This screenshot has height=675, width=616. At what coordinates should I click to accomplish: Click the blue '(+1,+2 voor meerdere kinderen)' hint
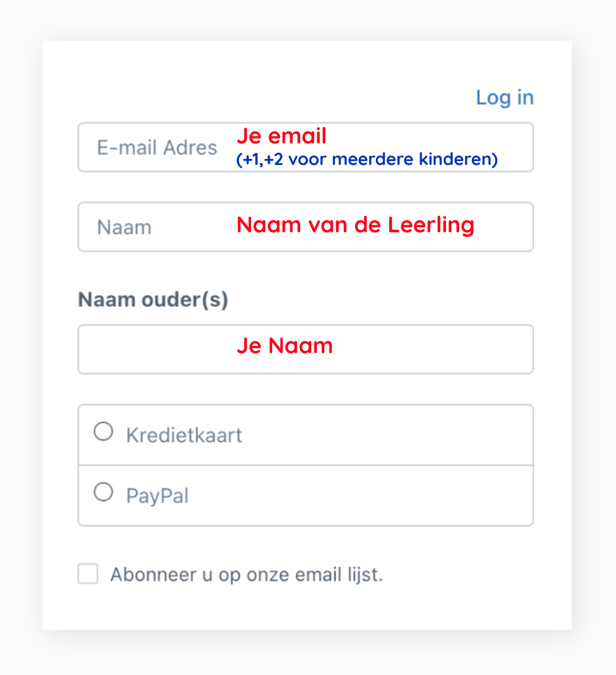[x=367, y=160]
